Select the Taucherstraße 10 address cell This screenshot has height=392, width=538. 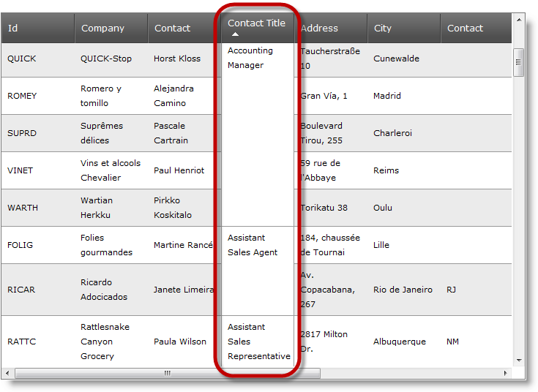(x=331, y=60)
